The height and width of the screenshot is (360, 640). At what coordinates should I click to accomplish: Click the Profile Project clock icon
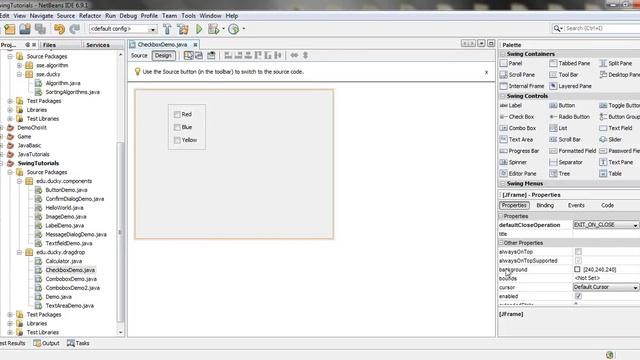pos(233,29)
